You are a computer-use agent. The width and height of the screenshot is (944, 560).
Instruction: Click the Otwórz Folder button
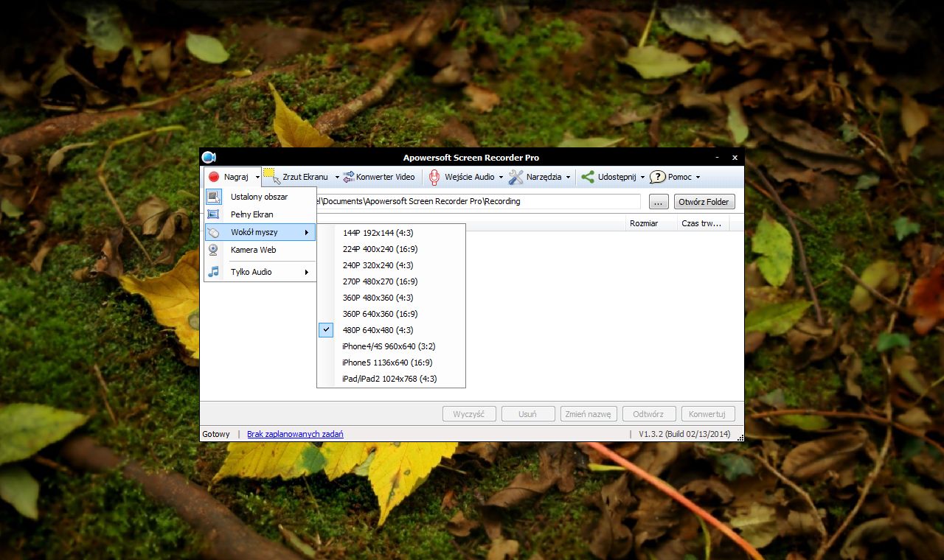704,202
